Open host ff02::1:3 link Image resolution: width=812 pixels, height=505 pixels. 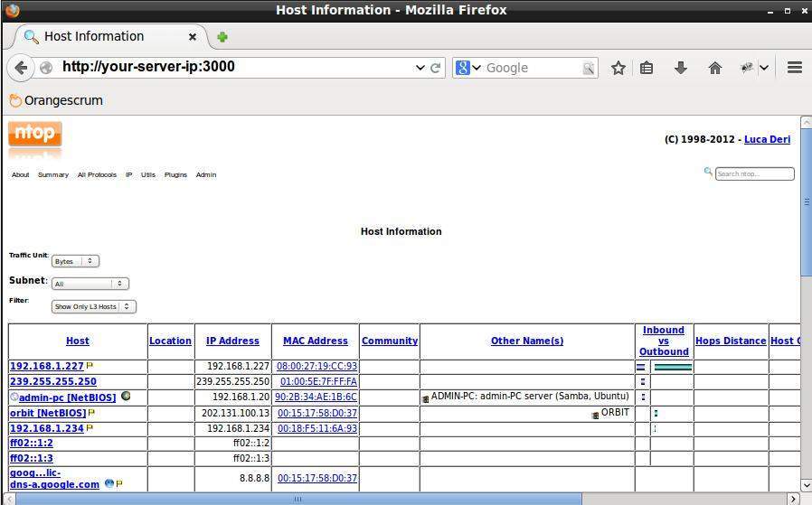pyautogui.click(x=31, y=458)
